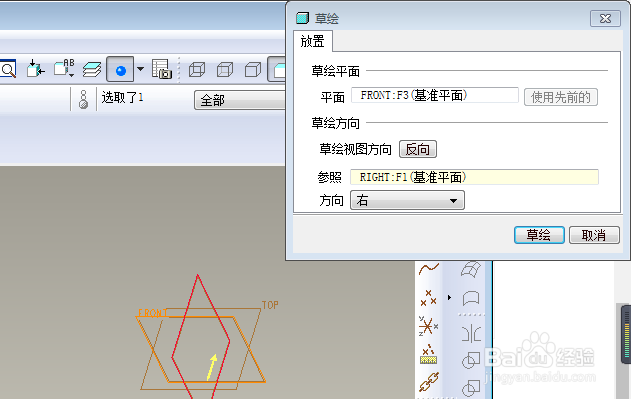Click the upper merge overlapping shapes icon

(471, 360)
